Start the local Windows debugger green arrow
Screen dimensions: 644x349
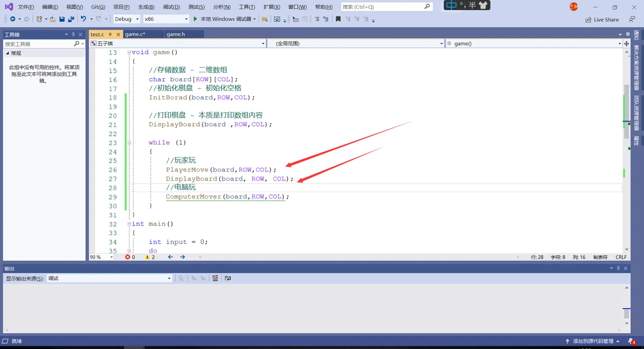[195, 19]
